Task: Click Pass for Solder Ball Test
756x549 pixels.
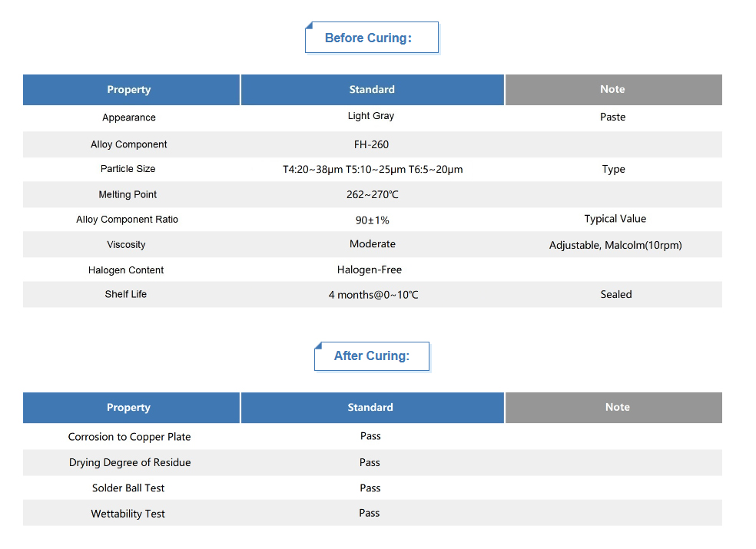Action: [370, 488]
